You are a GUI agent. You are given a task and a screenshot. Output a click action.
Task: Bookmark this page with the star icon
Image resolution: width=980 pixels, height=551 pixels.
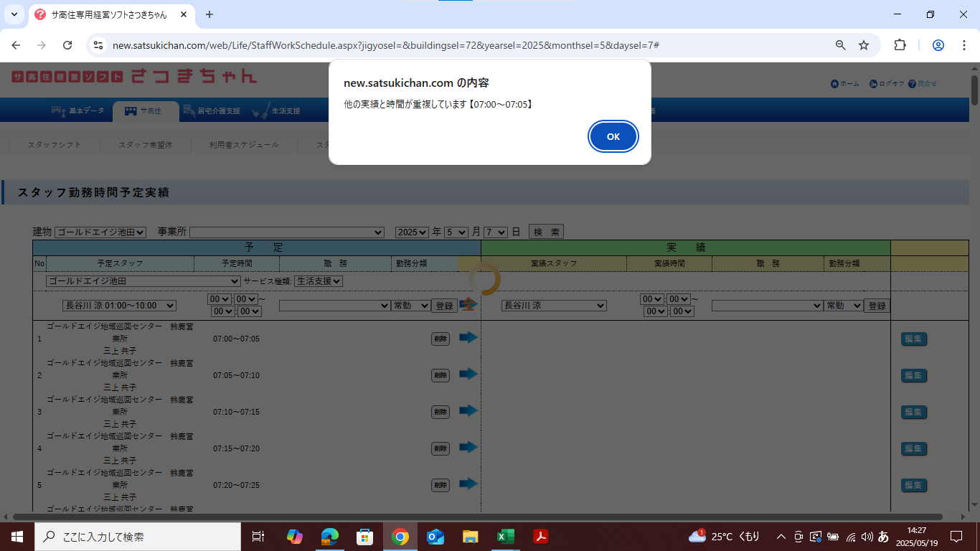click(864, 45)
